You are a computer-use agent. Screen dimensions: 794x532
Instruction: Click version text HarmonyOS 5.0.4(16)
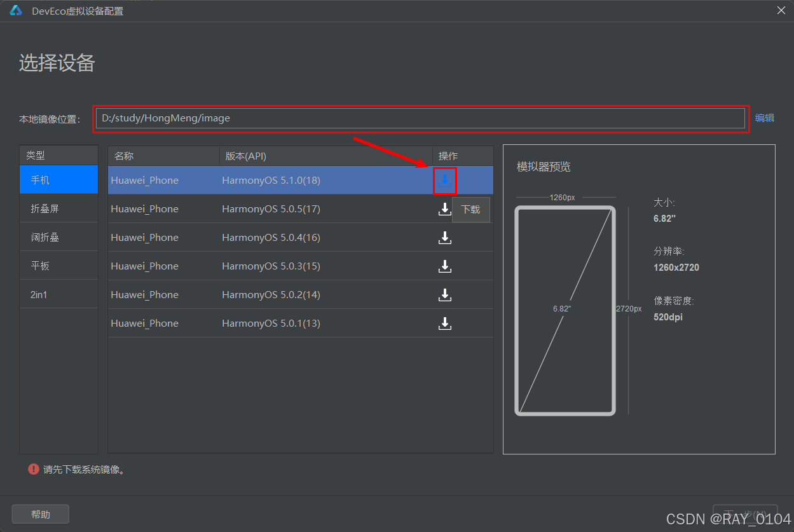[x=271, y=238]
